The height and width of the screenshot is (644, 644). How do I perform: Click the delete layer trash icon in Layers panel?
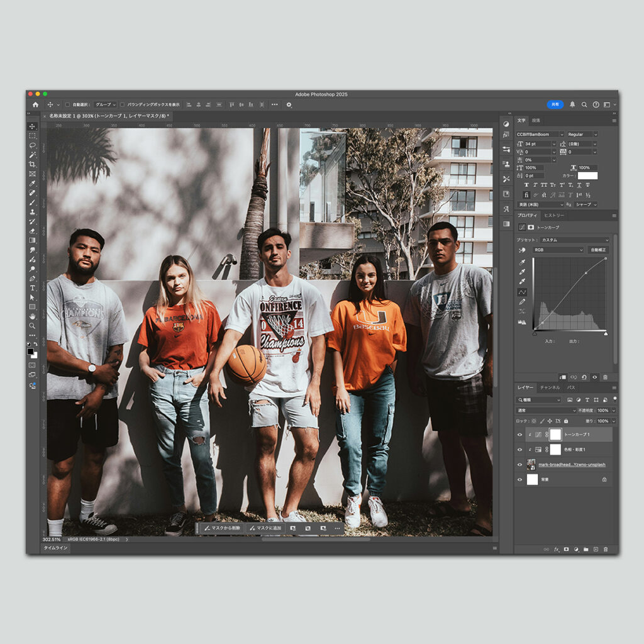pos(606,549)
